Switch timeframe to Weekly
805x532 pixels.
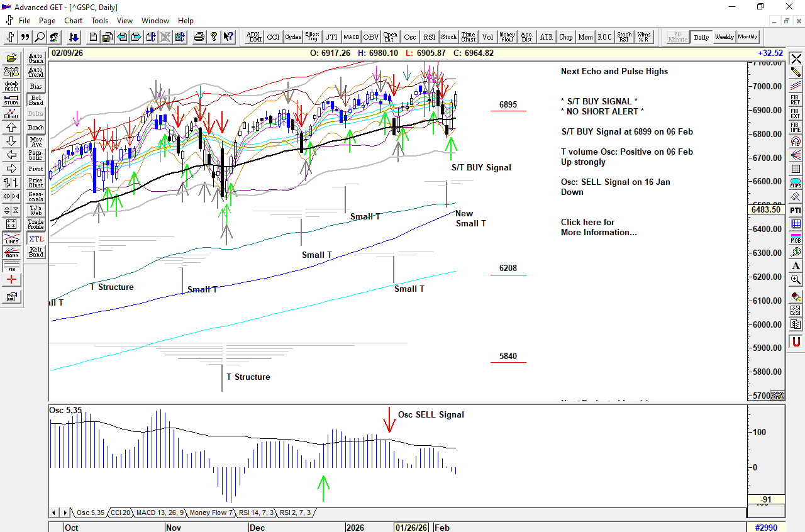[724, 37]
